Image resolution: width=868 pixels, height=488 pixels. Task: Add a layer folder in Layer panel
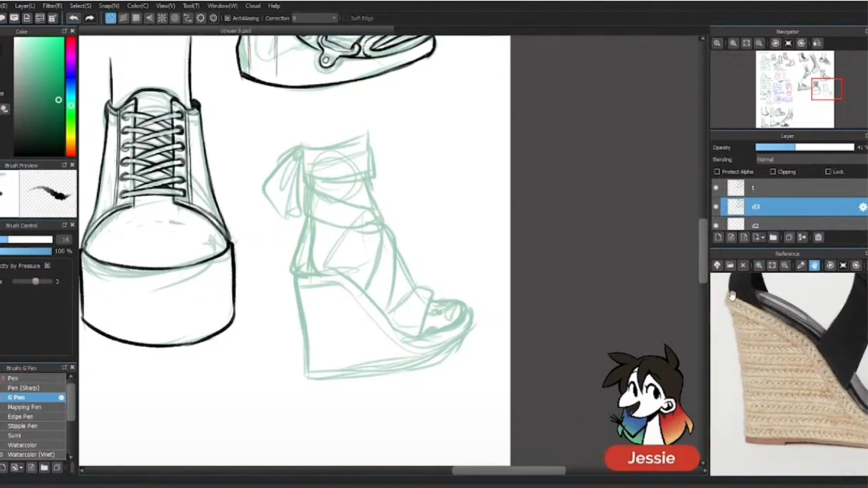pos(773,237)
